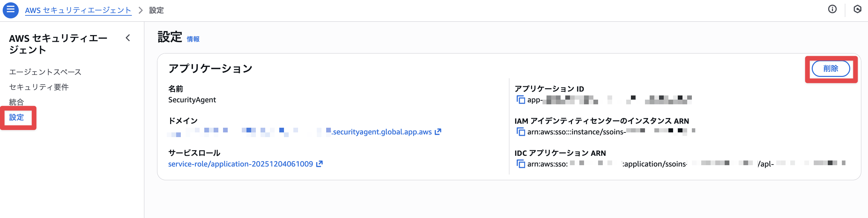Copy the Application ID value
868x218 pixels.
521,100
